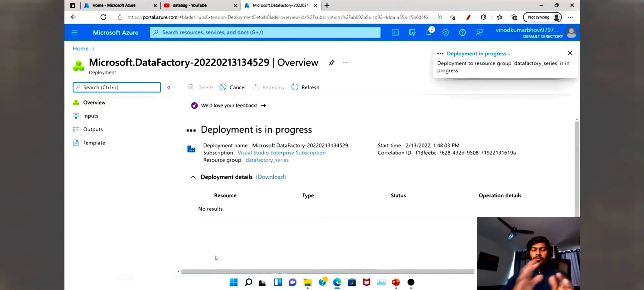
Task: Select the Microsoft.DataFactory browser tab
Action: click(x=281, y=5)
